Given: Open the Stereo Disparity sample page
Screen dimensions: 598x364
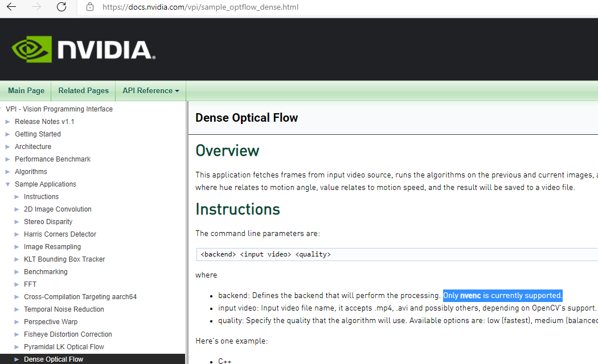Looking at the screenshot, I should point(48,222).
